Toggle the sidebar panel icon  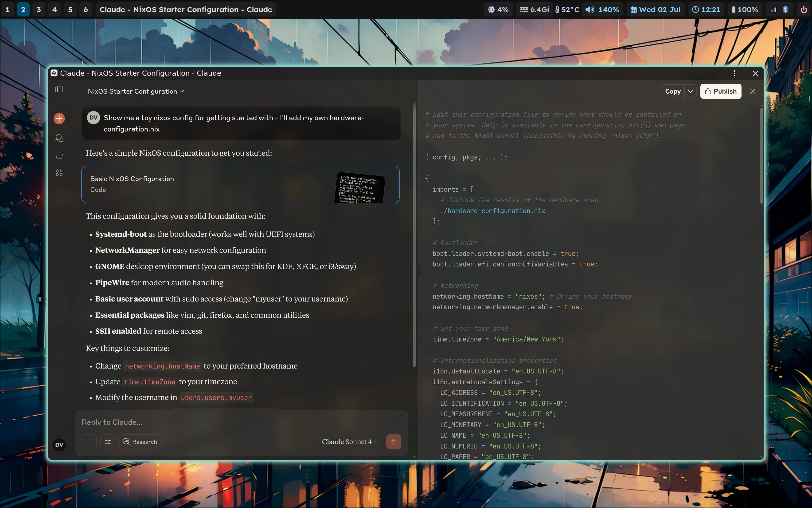[59, 89]
